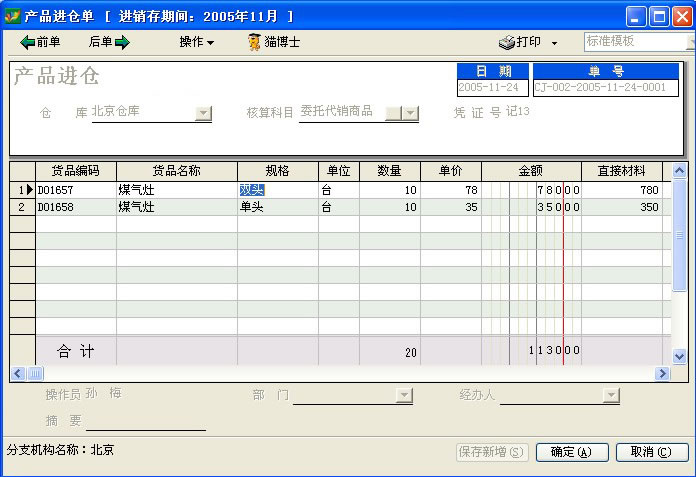Click the app icon in title bar
696x477 pixels.
[x=13, y=16]
